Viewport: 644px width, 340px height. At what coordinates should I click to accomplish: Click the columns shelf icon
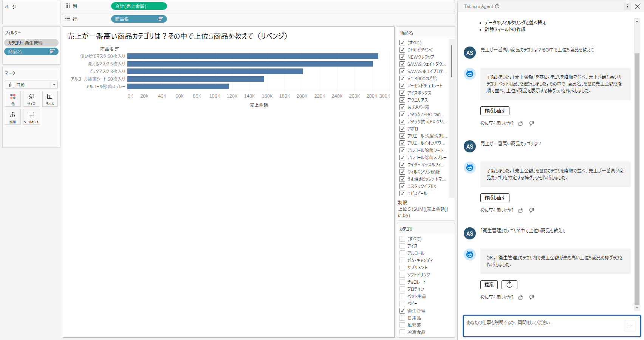[68, 6]
